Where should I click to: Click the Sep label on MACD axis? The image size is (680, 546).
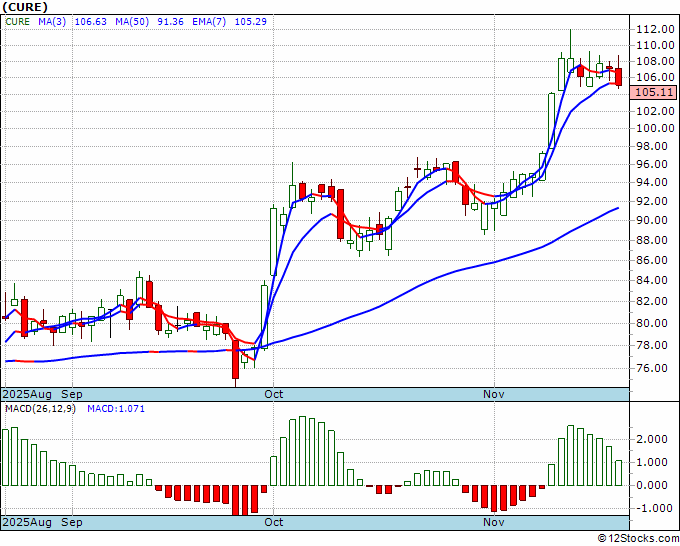pos(72,522)
